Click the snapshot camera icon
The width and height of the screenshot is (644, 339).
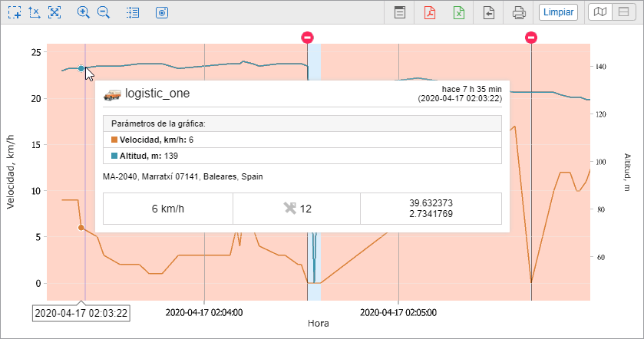[161, 12]
